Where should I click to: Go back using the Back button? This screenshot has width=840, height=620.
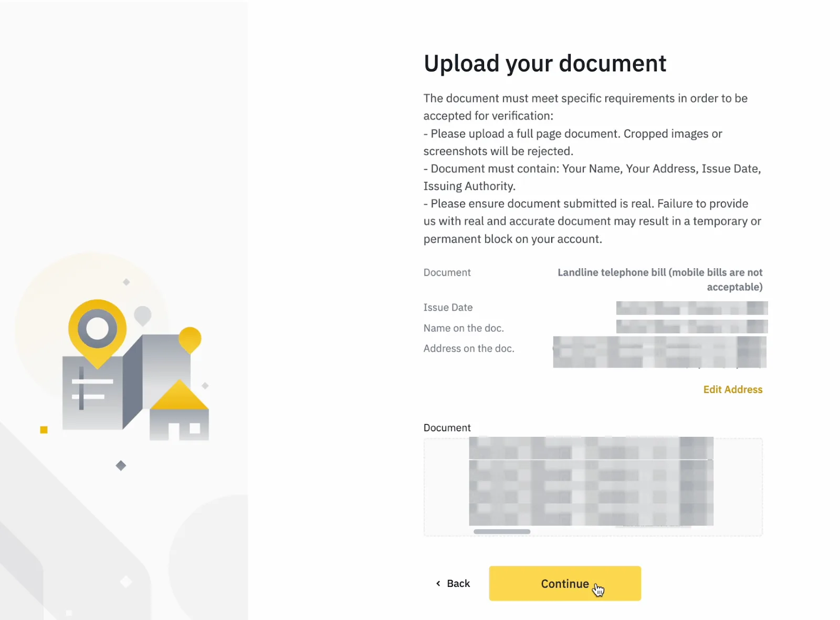tap(453, 583)
